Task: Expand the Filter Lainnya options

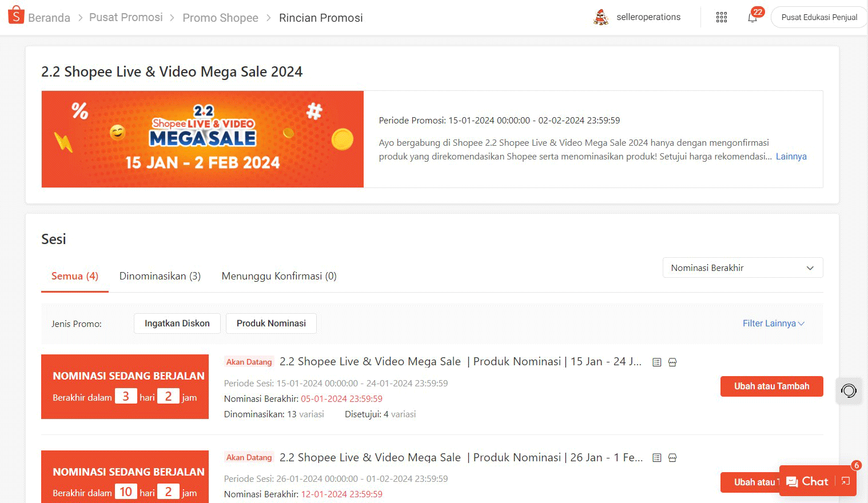Action: point(773,323)
